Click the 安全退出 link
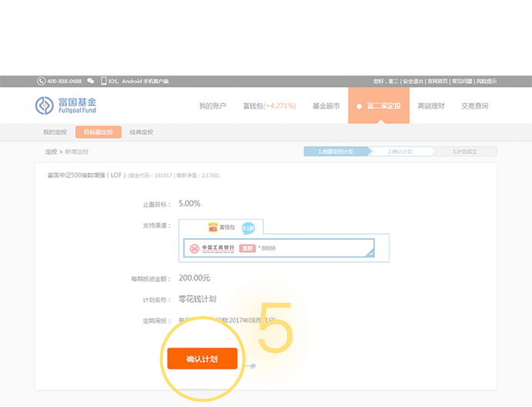The width and height of the screenshot is (532, 407). click(x=413, y=81)
